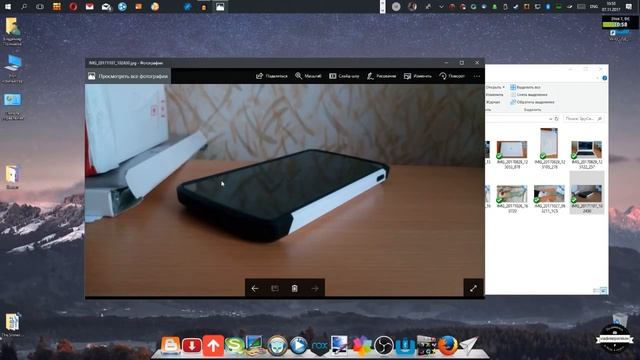This screenshot has width=640, height=360.
Task: Open the red up-arrow app in dock
Action: 213,345
